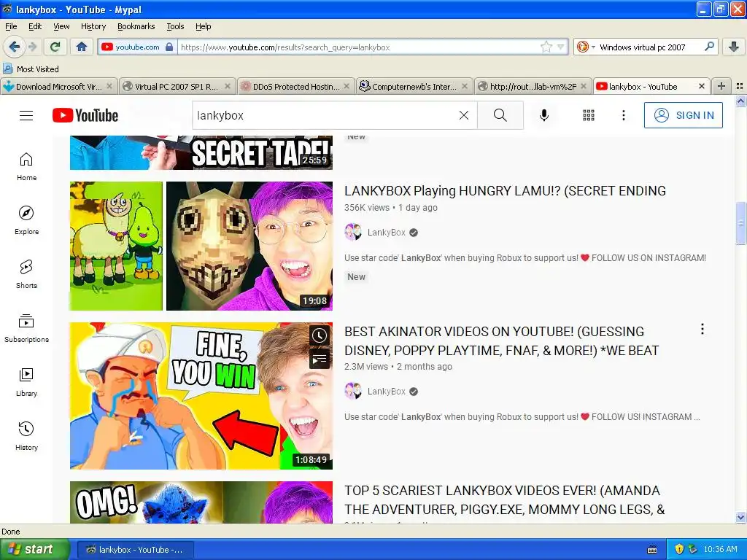This screenshot has width=747, height=560.
Task: Open the search engine selector dropdown
Action: [586, 47]
